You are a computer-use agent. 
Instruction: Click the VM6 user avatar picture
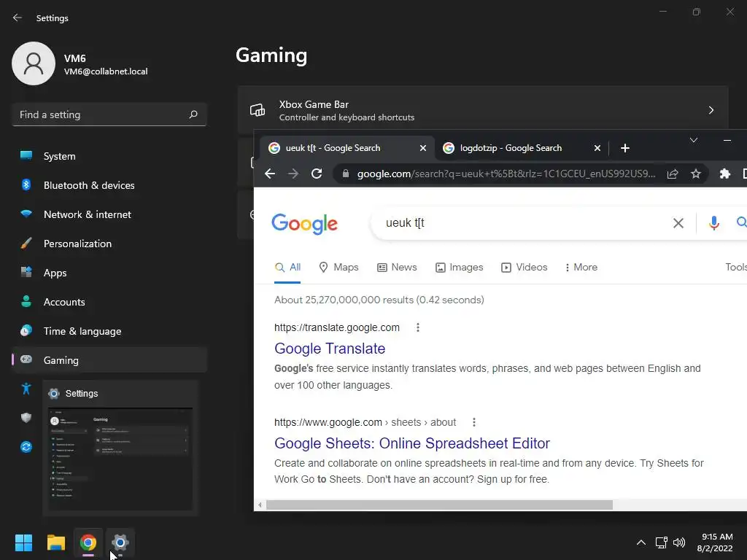[34, 63]
